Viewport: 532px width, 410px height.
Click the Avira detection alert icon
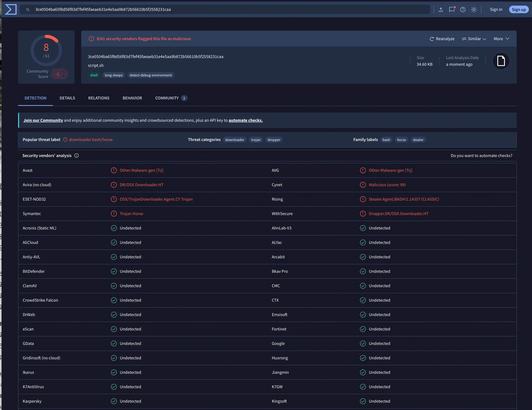114,185
